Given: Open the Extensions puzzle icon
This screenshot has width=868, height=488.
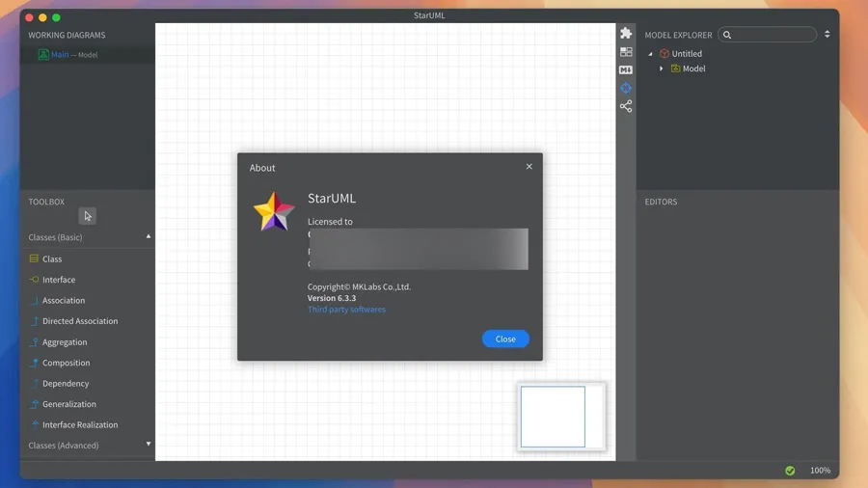Looking at the screenshot, I should (x=626, y=34).
